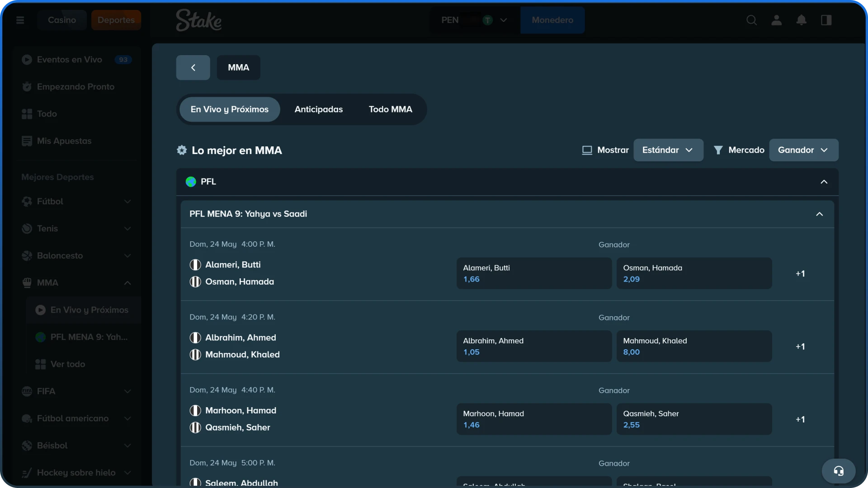This screenshot has width=868, height=488.
Task: Open the Mahmoud, Khaled fighter name in match list
Action: [x=242, y=355]
